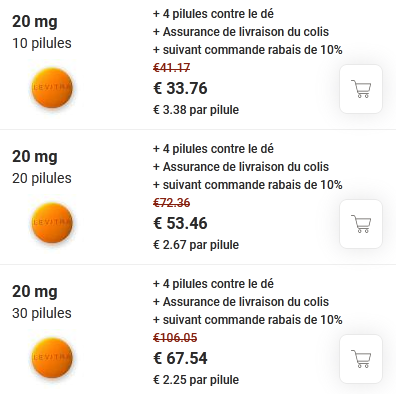Click the pill image for 30 pilules
The height and width of the screenshot is (394, 396).
click(52, 358)
